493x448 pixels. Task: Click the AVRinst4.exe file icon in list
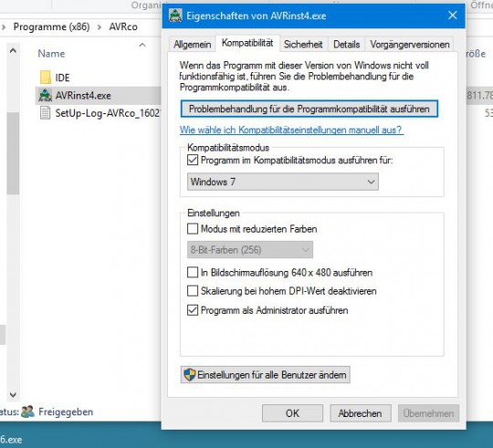(x=46, y=95)
